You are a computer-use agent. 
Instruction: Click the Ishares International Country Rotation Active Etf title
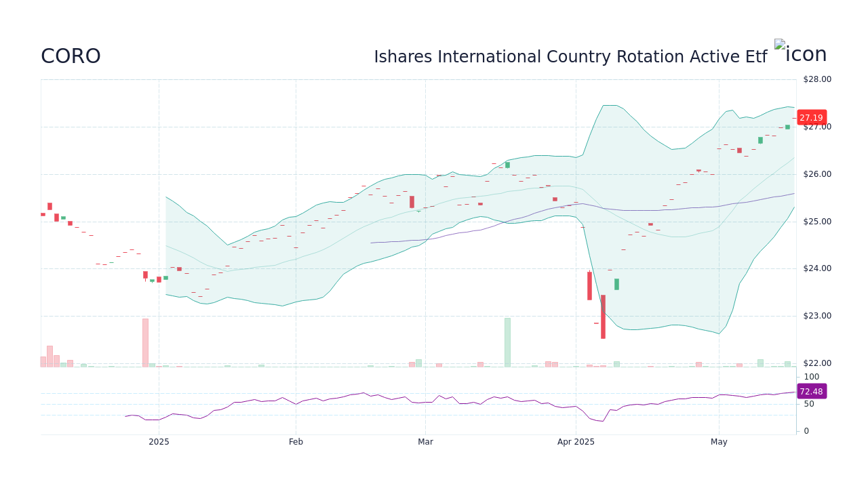click(x=571, y=57)
